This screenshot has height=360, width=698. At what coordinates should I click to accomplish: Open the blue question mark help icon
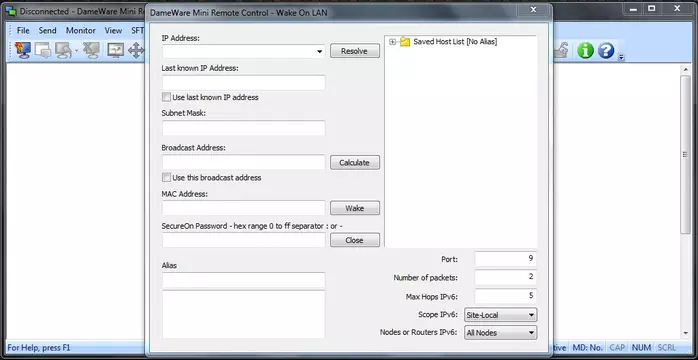[606, 50]
